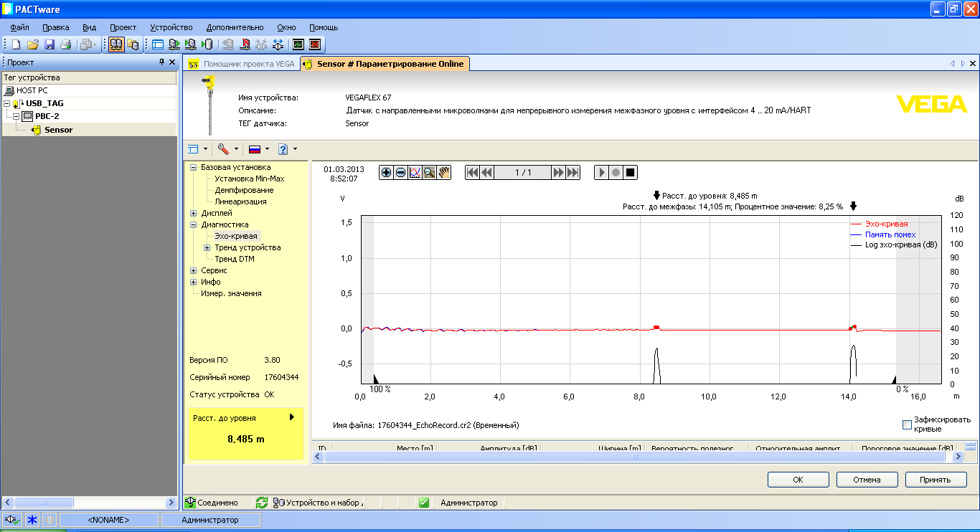Open the language flag dropdown
980x532 pixels.
267,149
